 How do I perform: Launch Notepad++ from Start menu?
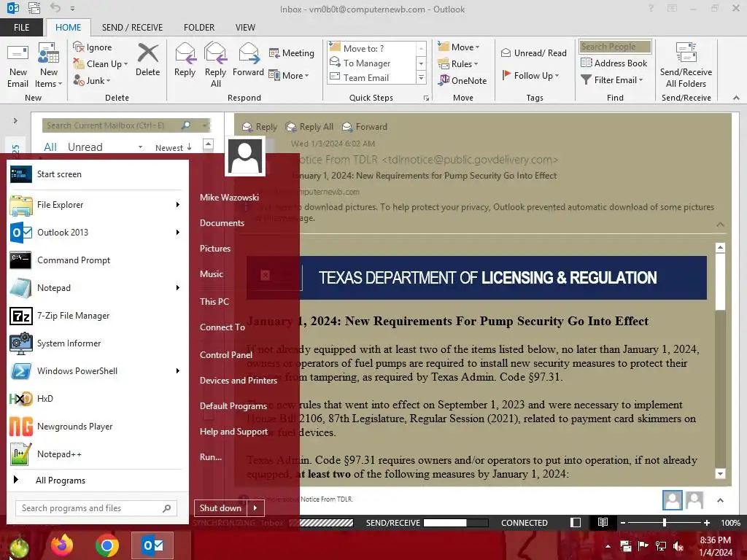point(96,454)
